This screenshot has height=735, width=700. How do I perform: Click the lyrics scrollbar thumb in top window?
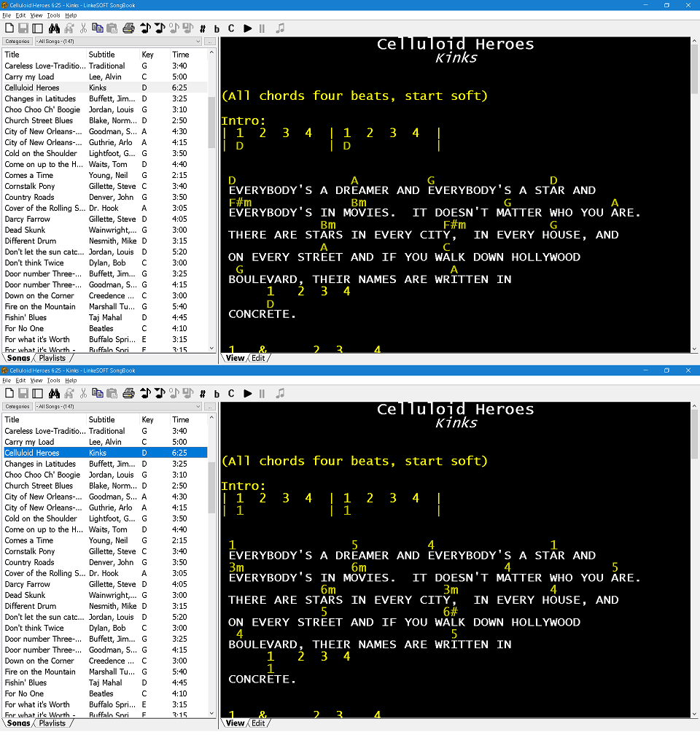coord(694,69)
